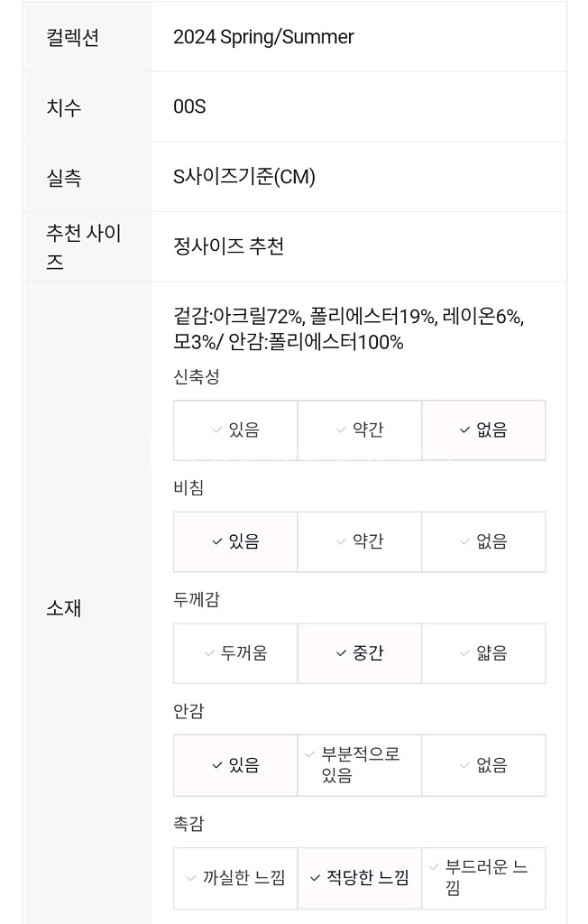The image size is (588, 924).
Task: Click the check mark in the 중간 thickness cell
Action: click(x=340, y=653)
